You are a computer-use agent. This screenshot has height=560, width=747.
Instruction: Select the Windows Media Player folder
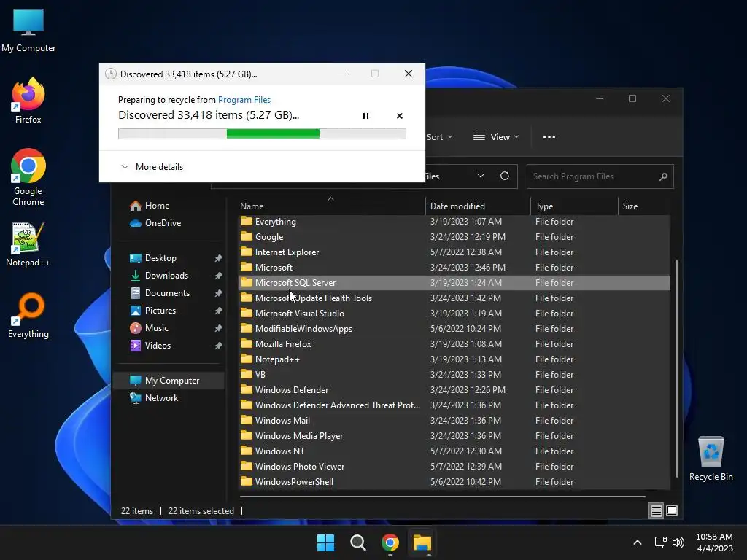pyautogui.click(x=454, y=436)
